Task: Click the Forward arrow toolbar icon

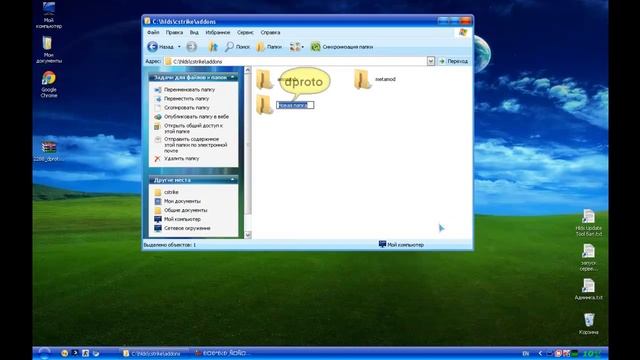Action: click(191, 47)
